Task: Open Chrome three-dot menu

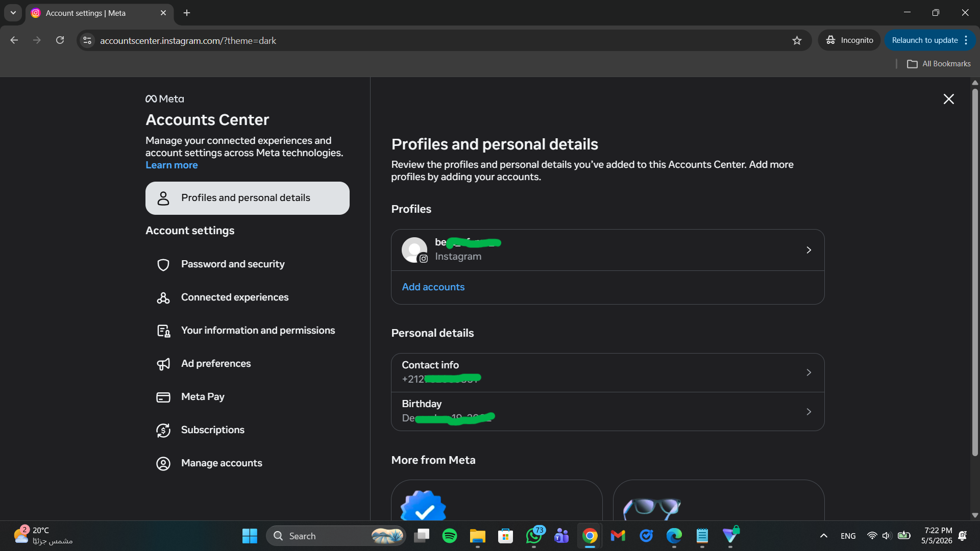Action: tap(966, 40)
